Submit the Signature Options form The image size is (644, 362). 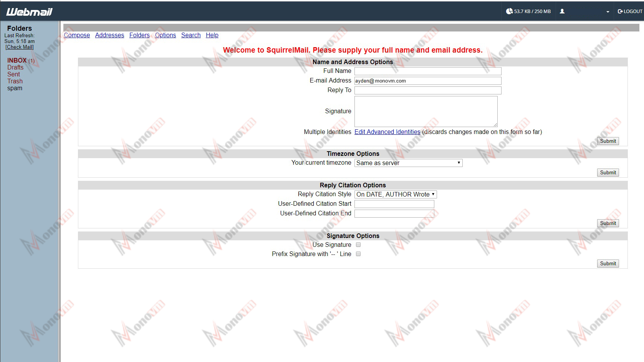[x=608, y=263]
